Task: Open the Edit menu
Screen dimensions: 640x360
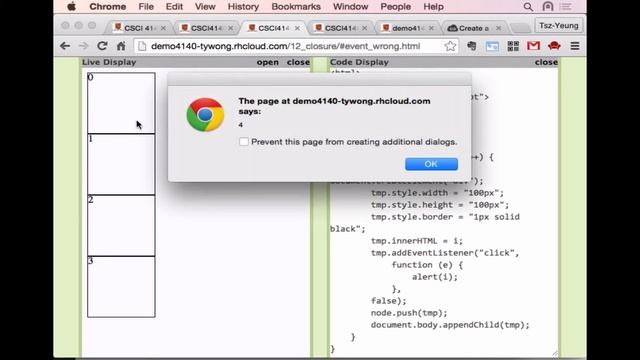Action: 174,7
